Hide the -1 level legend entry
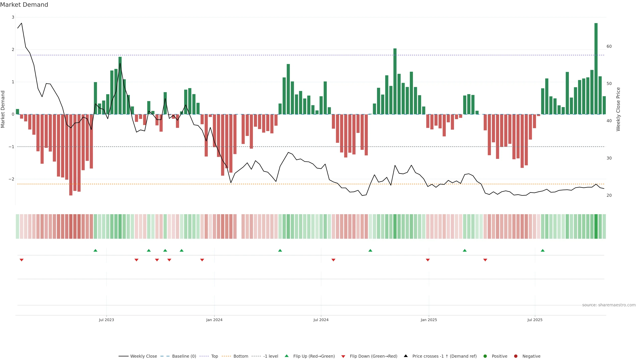The image size is (644, 362). pyautogui.click(x=271, y=356)
